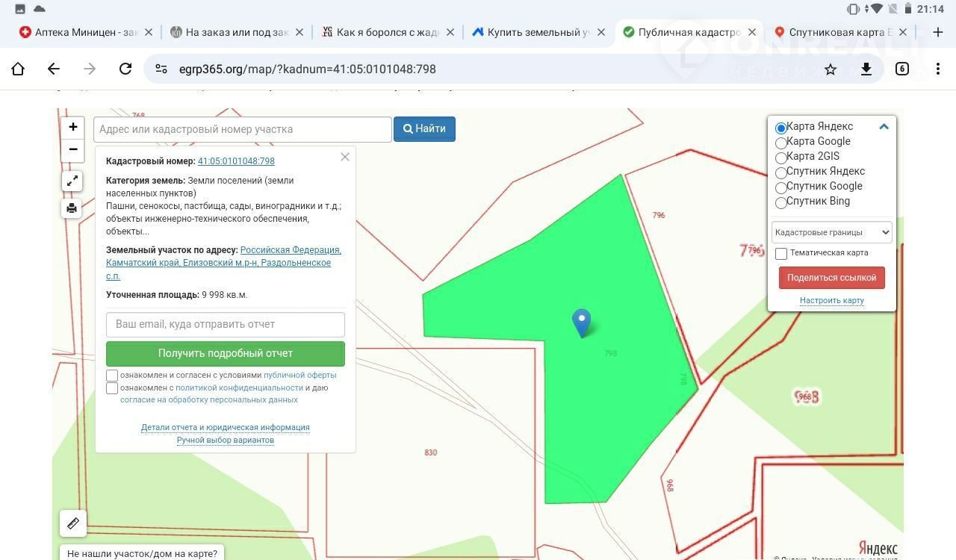Bookmark this page with the star

(831, 69)
